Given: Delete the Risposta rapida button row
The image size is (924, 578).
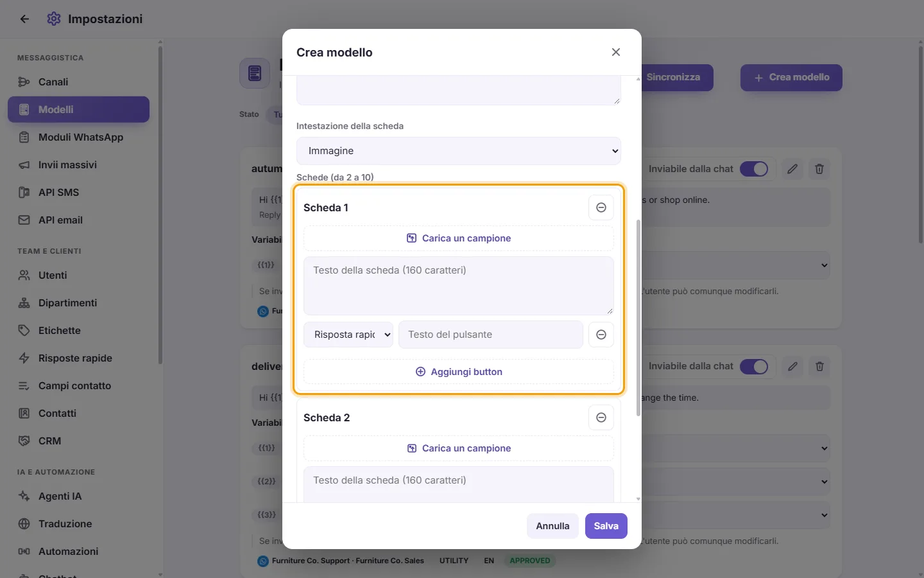Looking at the screenshot, I should 601,335.
